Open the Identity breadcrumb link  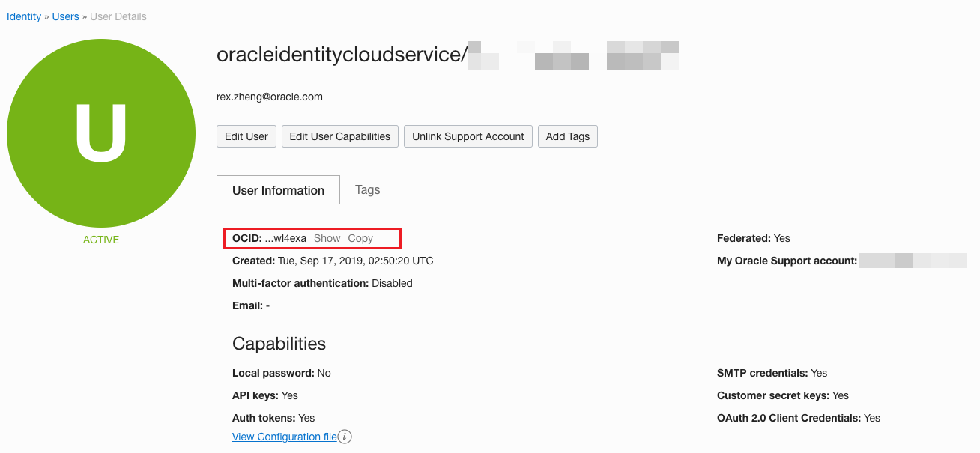(x=24, y=16)
